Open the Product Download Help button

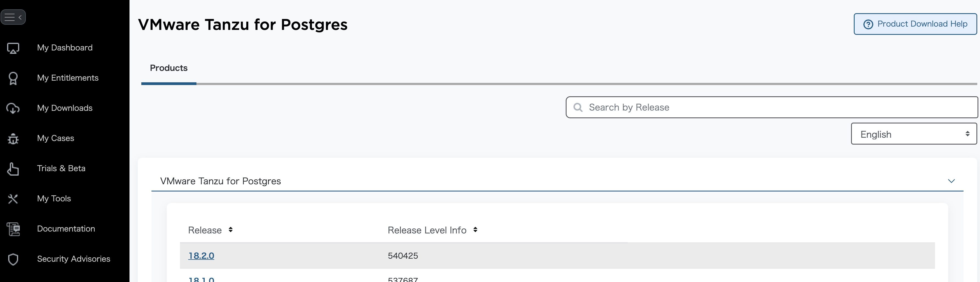(x=915, y=24)
